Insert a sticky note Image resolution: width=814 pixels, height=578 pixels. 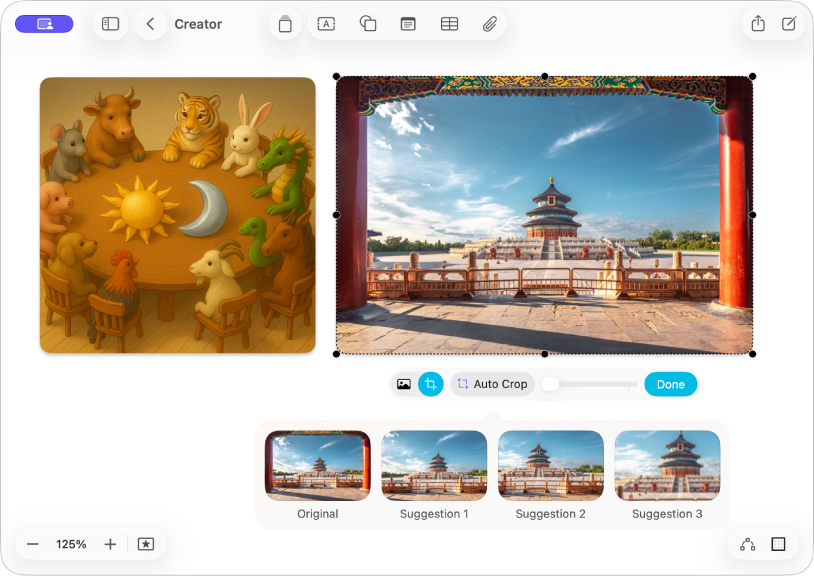(x=284, y=24)
